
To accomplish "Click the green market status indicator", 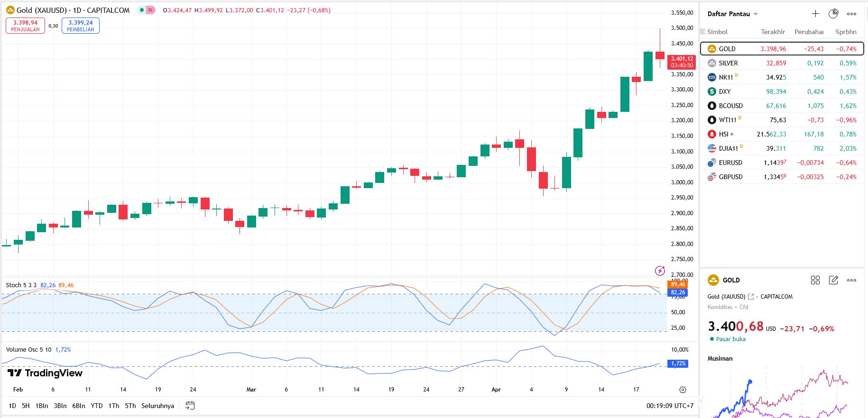I will point(142,10).
